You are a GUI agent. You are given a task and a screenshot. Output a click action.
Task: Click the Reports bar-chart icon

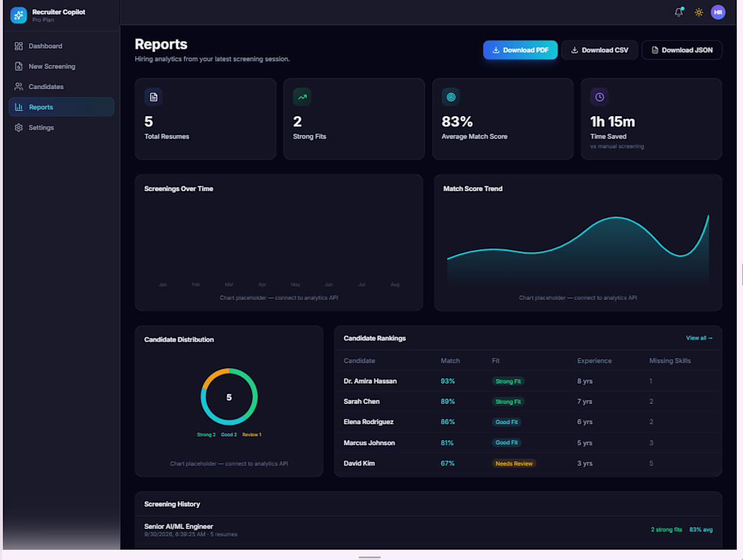click(x=19, y=107)
